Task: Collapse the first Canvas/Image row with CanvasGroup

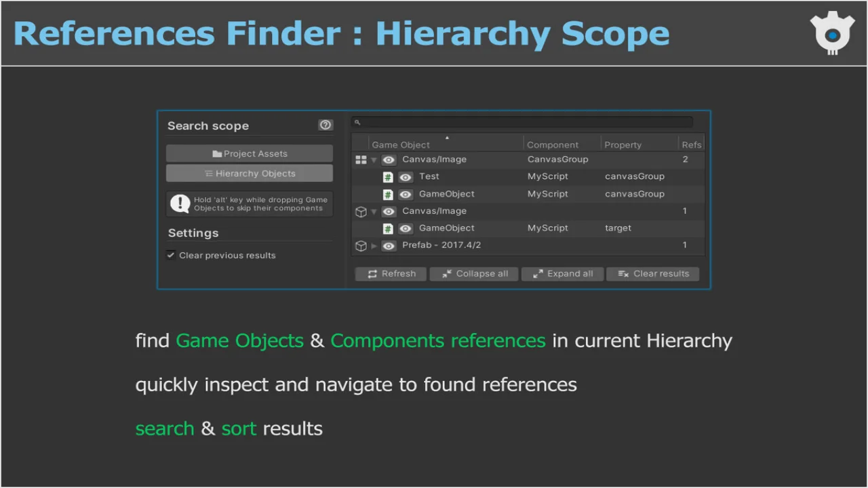Action: [x=374, y=161]
